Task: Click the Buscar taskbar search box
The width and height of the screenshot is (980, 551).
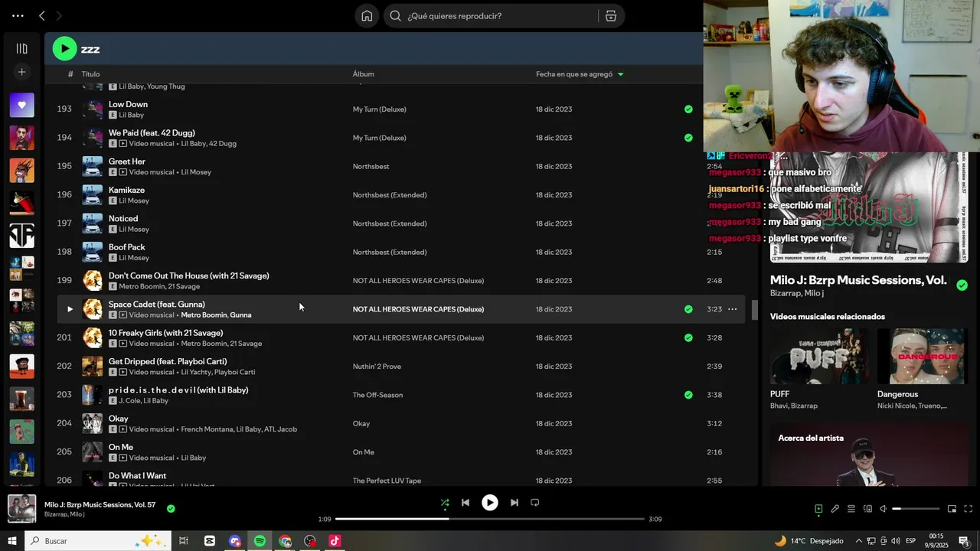Action: click(x=97, y=541)
